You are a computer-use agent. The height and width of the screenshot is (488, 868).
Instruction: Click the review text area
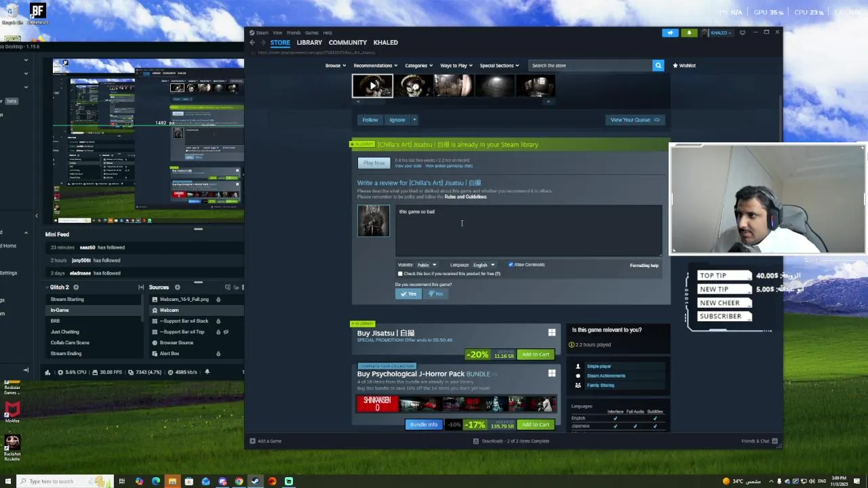pos(528,230)
